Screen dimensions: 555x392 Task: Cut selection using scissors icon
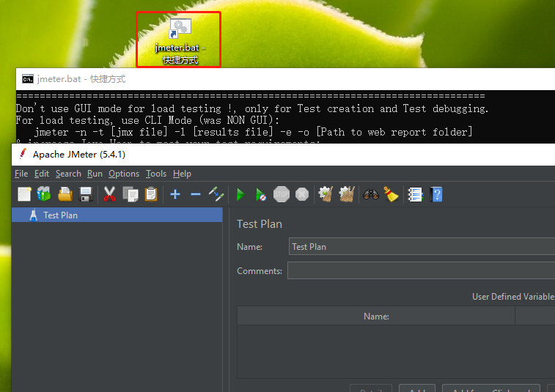pos(109,194)
